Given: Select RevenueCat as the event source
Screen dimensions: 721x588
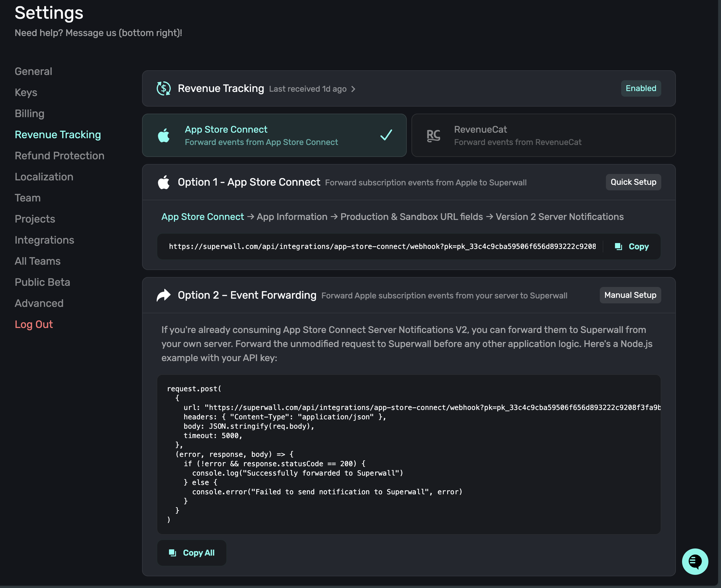Looking at the screenshot, I should 544,135.
